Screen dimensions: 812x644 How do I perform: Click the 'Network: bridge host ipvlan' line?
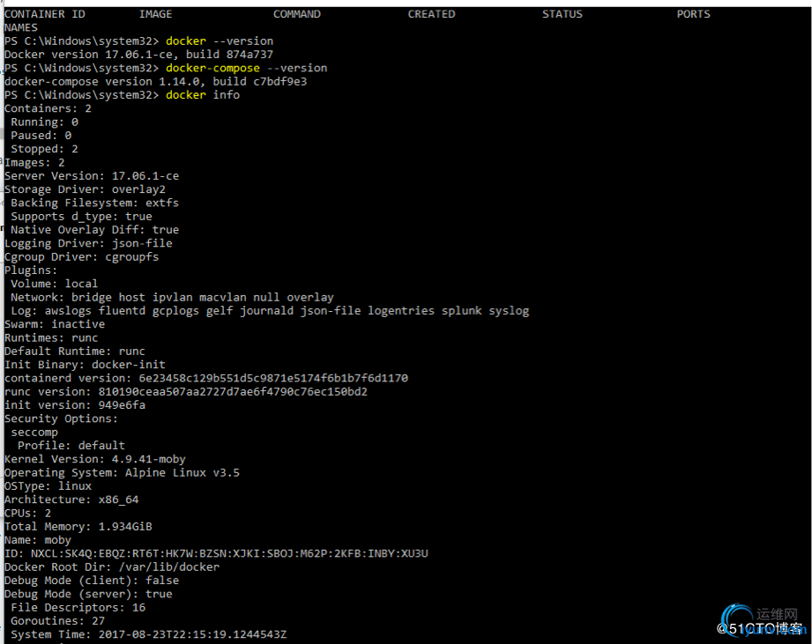[173, 297]
